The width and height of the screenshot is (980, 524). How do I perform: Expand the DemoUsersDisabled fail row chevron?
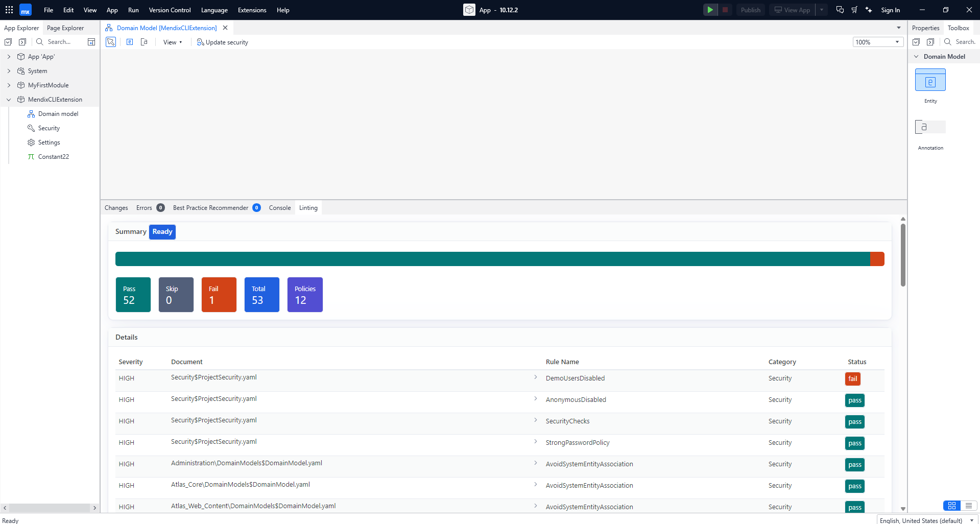tap(535, 377)
